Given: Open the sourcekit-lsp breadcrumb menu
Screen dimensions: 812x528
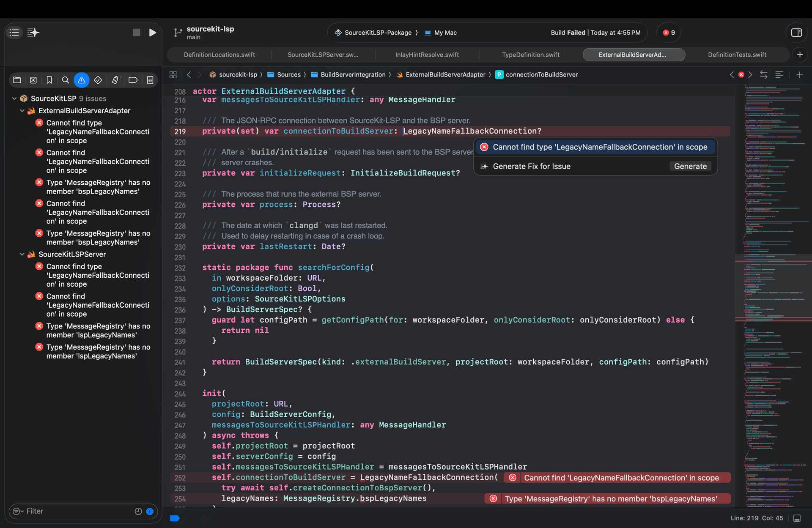Looking at the screenshot, I should point(233,74).
